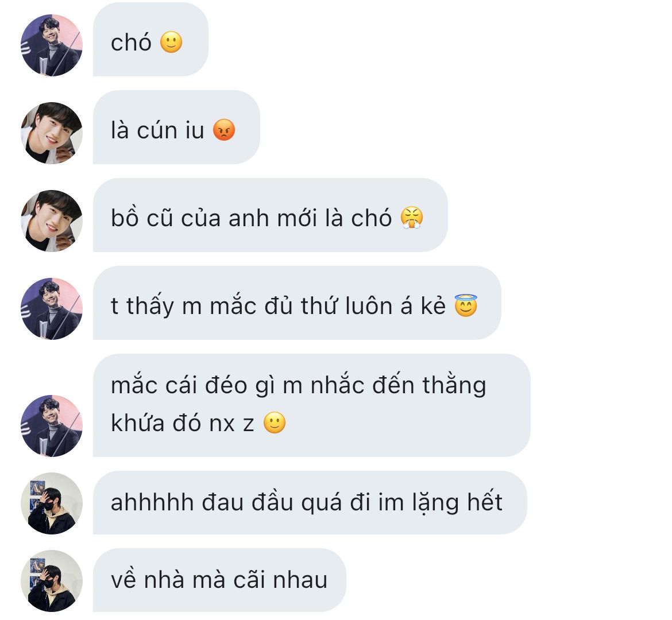Image resolution: width=672 pixels, height=620 pixels.
Task: Select the 'chó' message bubble
Action: pos(151,40)
